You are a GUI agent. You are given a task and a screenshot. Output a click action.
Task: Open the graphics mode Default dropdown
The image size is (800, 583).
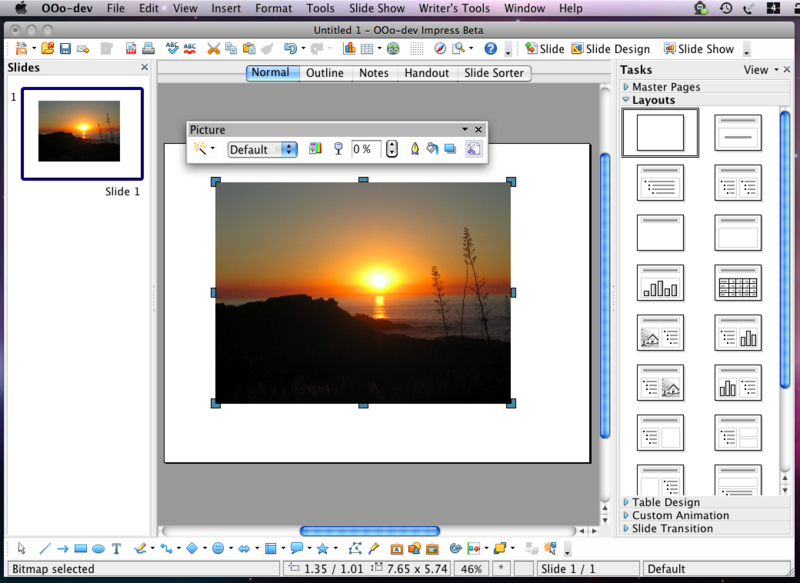263,149
